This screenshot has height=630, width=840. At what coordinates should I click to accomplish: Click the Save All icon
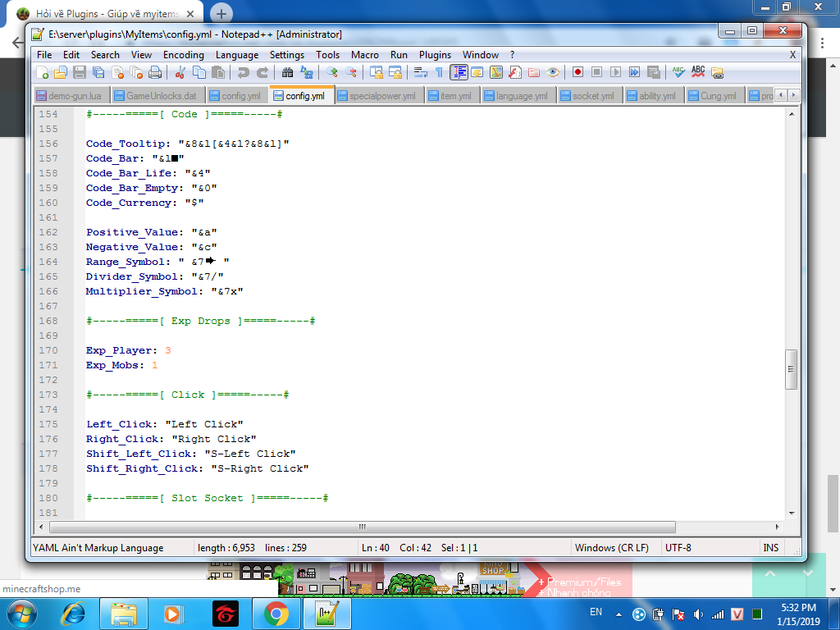click(x=98, y=72)
